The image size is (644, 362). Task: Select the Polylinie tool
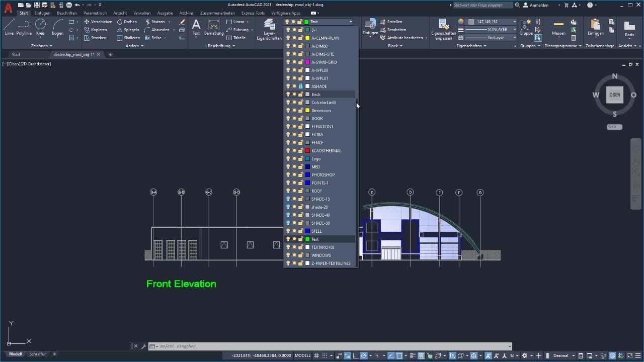point(24,28)
